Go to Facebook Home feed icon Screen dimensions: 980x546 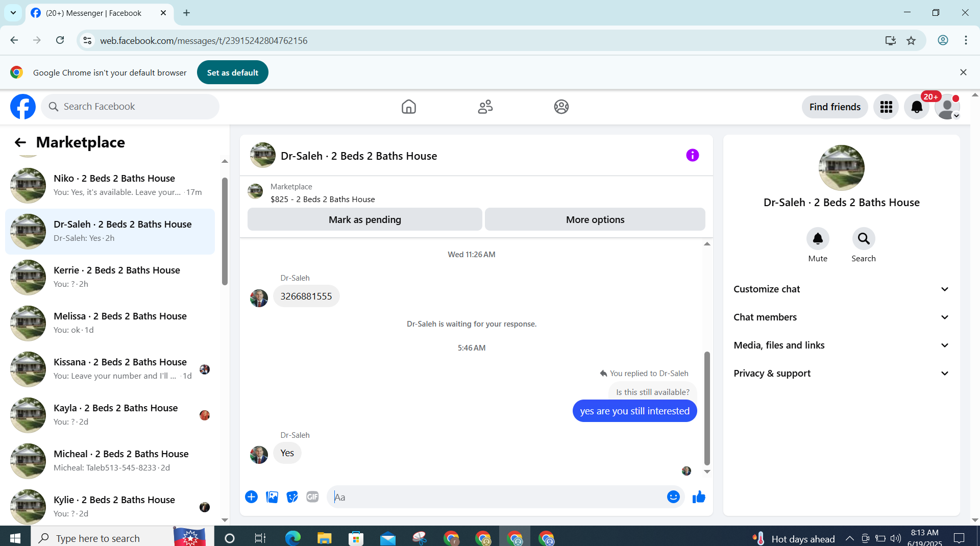409,107
